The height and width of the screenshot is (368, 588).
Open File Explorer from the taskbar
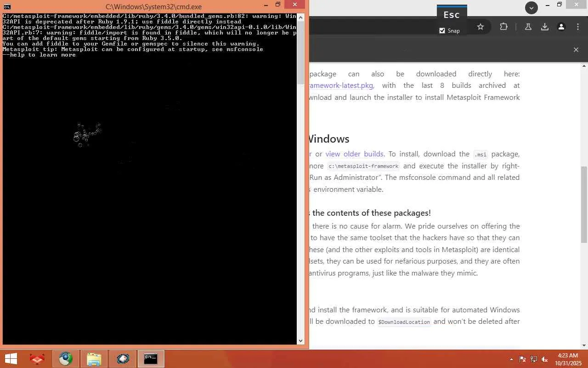click(x=94, y=359)
